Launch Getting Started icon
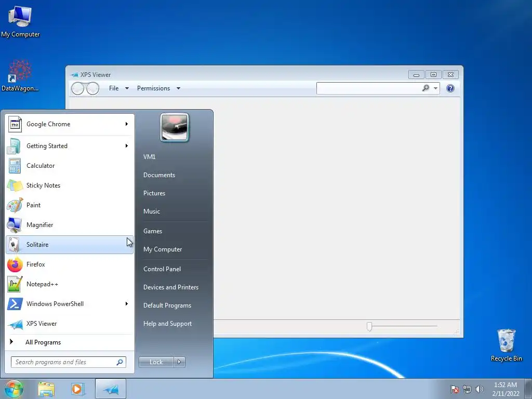 point(15,146)
